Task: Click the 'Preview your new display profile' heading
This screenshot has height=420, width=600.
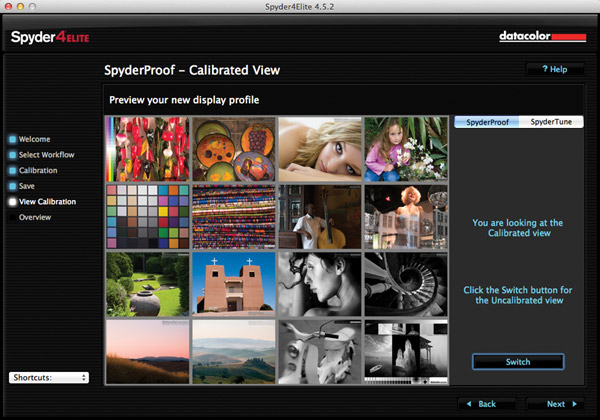Action: (x=184, y=100)
